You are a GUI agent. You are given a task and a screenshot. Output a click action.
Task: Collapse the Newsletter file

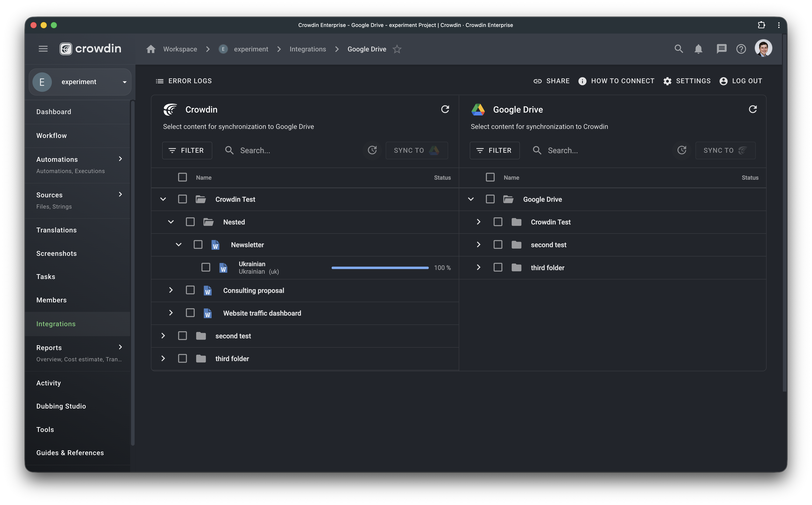(179, 245)
